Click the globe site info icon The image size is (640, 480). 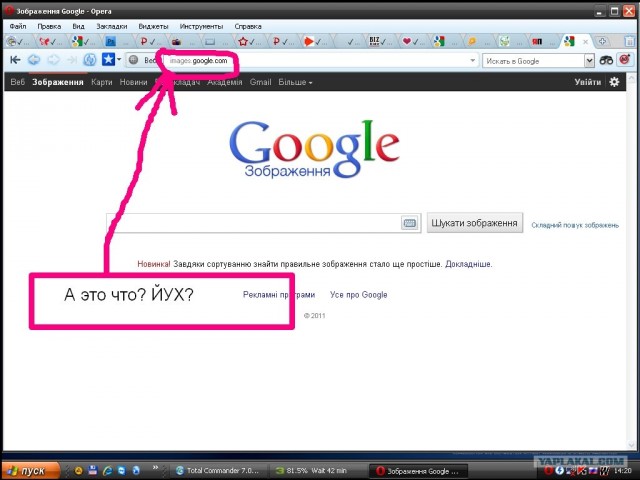point(133,60)
